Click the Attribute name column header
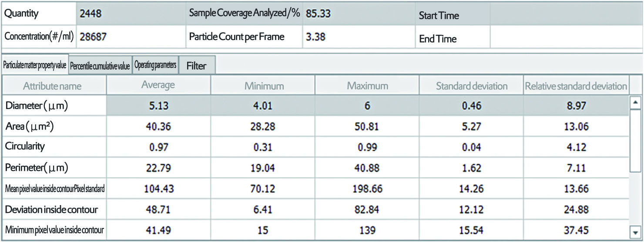This screenshot has width=644, height=242. point(52,86)
